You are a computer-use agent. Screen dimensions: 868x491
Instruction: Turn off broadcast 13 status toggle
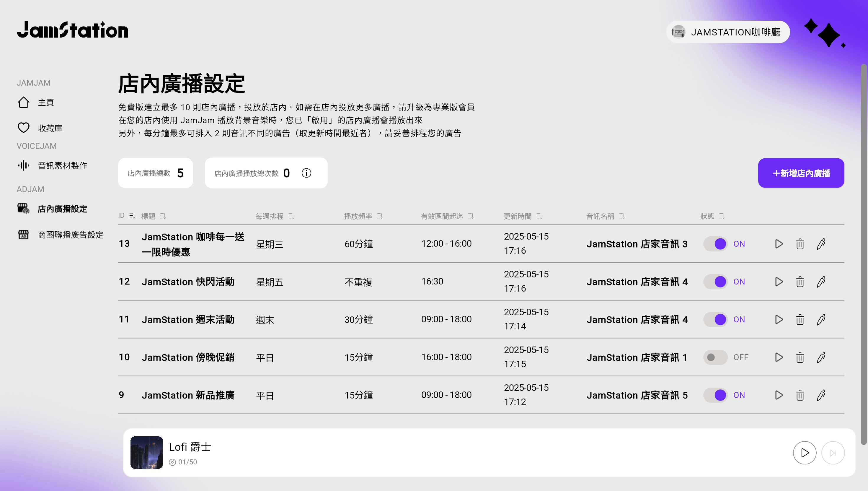(x=715, y=244)
